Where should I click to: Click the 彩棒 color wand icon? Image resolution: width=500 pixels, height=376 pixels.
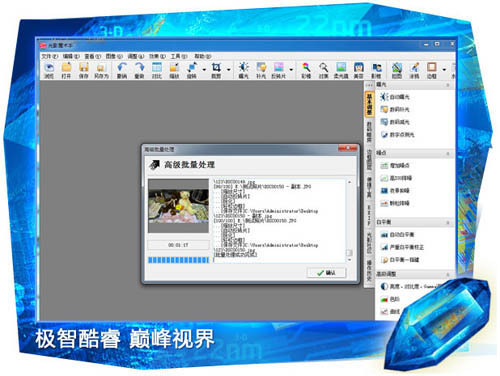click(x=306, y=70)
